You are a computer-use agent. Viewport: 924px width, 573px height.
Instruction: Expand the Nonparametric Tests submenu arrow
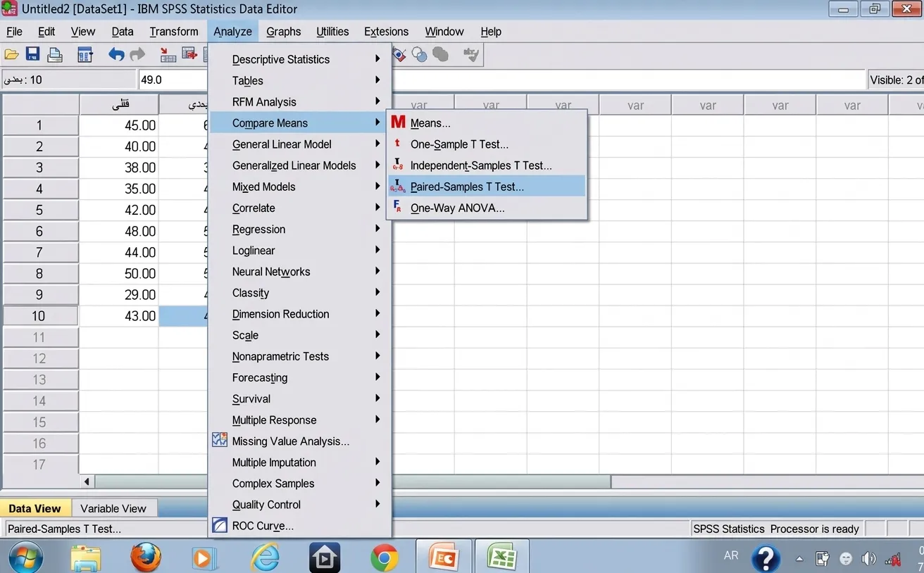[377, 356]
